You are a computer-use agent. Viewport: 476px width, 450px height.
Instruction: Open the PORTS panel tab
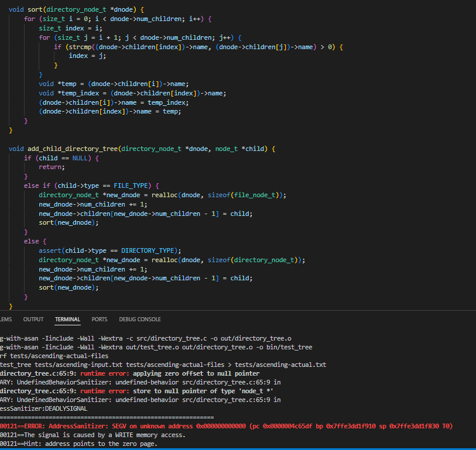(100, 320)
